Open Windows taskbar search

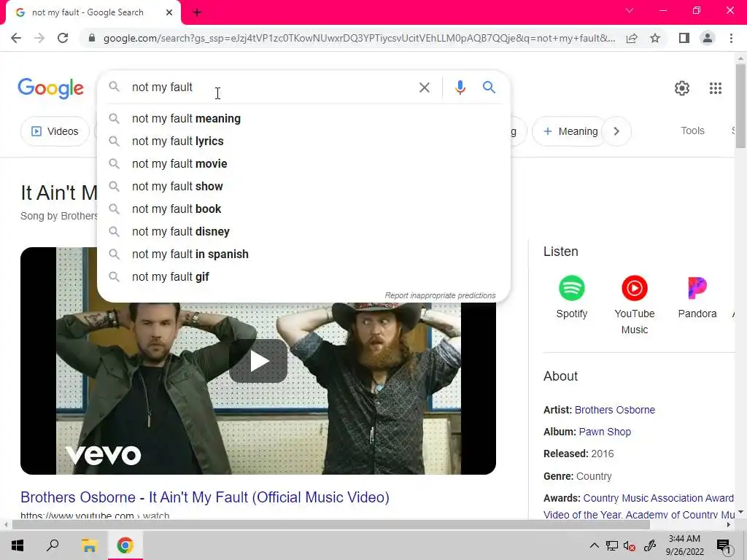coord(53,545)
